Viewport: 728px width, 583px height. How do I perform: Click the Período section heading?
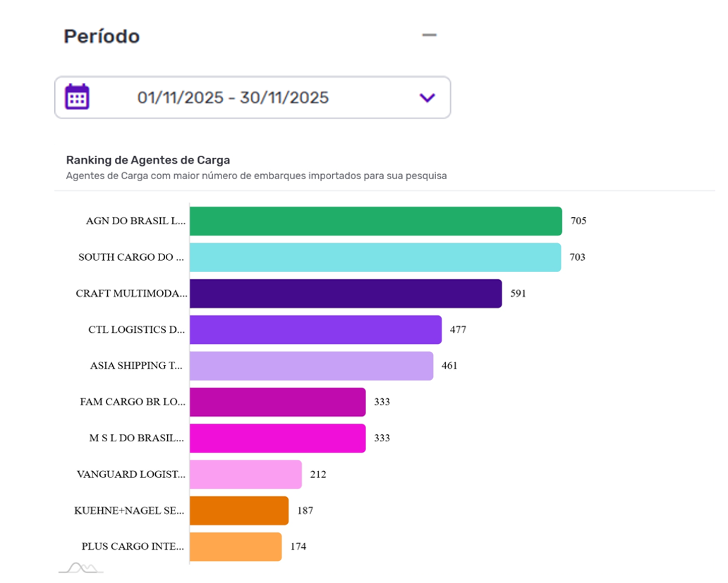102,36
